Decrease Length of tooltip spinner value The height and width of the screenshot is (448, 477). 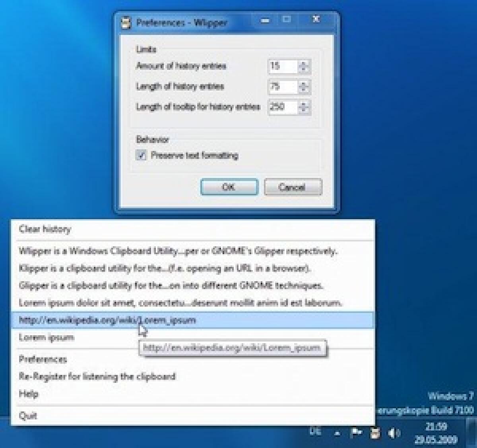[304, 110]
